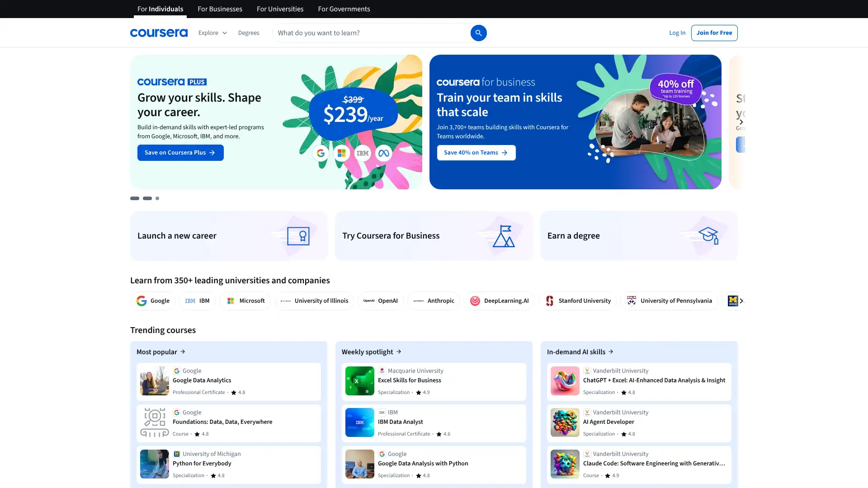
Task: Switch to the For Universities tab
Action: pyautogui.click(x=280, y=9)
